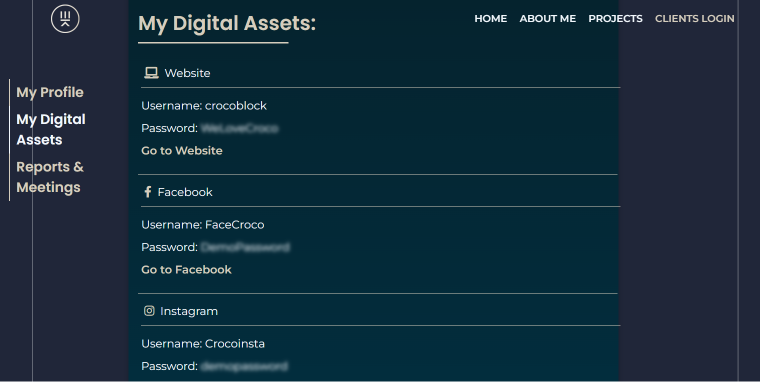Click the Website section heading

coord(188,73)
